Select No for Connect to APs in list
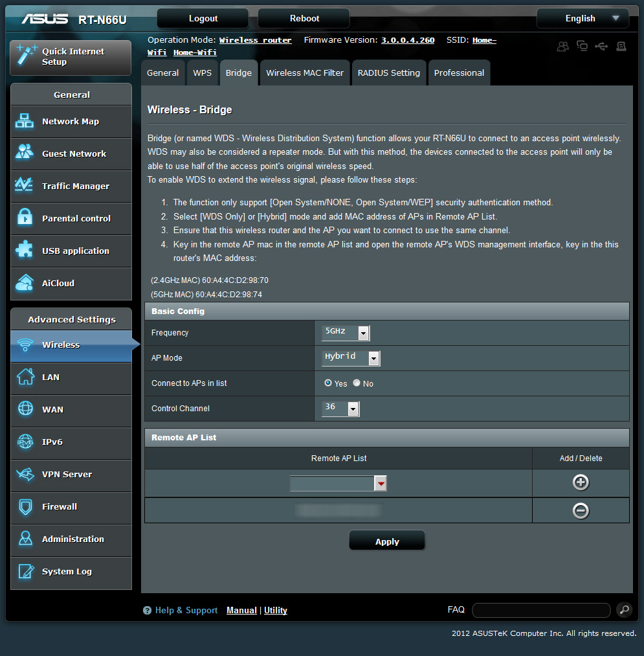644x656 pixels. point(356,383)
